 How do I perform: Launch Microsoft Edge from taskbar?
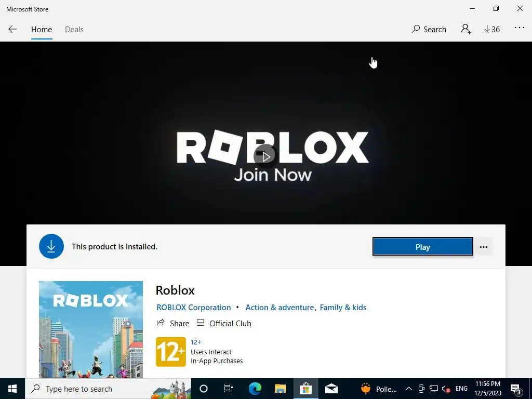[255, 389]
